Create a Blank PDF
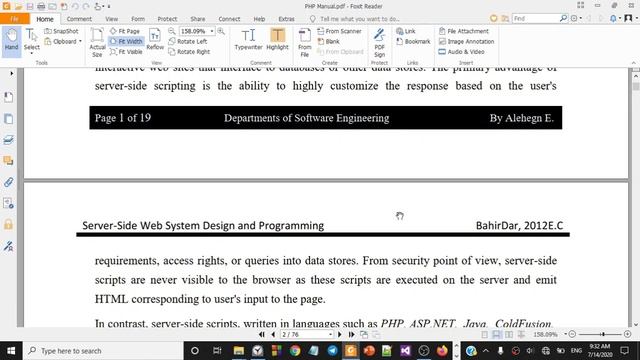Viewport: 640px width, 360px height. coord(329,41)
